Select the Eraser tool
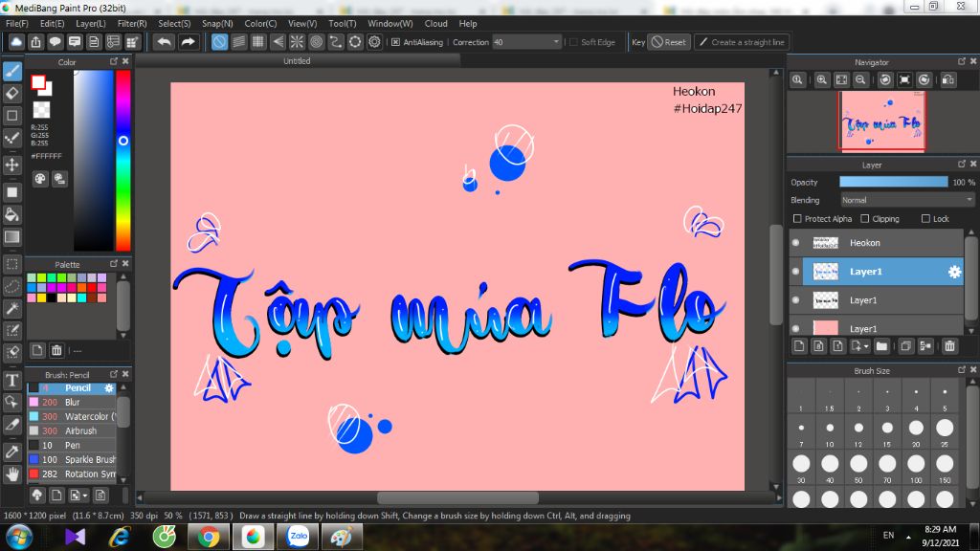 (x=11, y=93)
